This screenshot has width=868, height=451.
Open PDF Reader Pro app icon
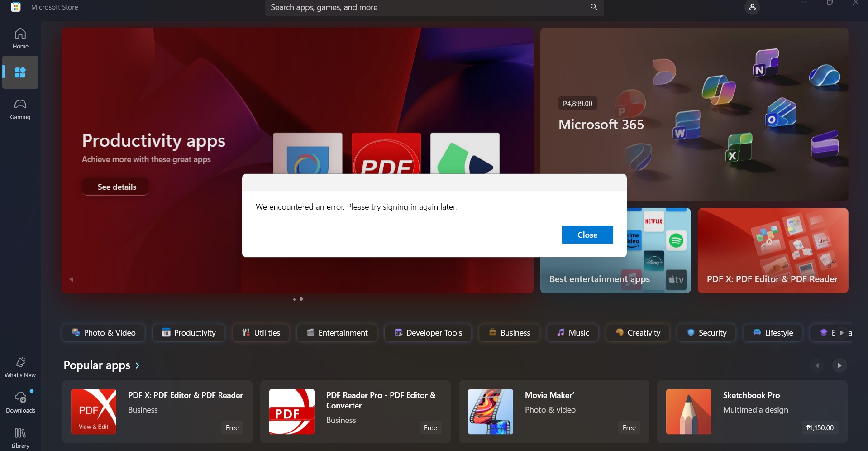click(292, 412)
